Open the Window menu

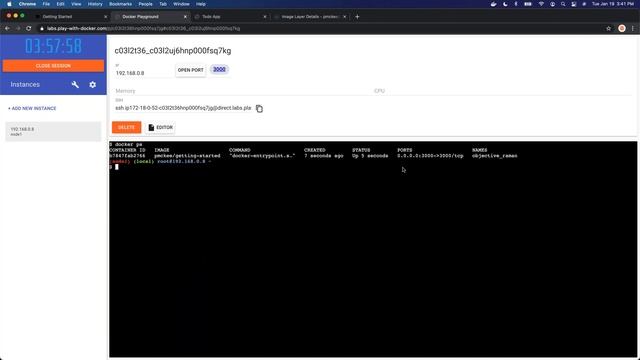click(181, 4)
